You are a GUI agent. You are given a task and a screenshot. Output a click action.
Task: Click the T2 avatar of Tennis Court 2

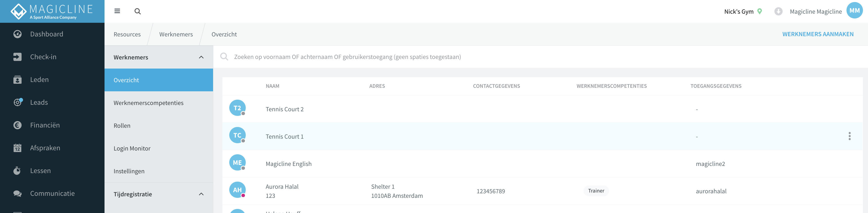[x=238, y=108]
